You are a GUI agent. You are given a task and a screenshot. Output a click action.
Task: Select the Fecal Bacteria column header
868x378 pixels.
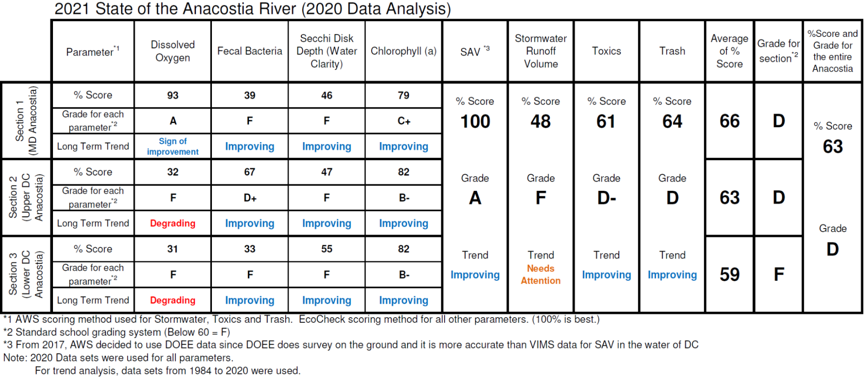click(249, 51)
